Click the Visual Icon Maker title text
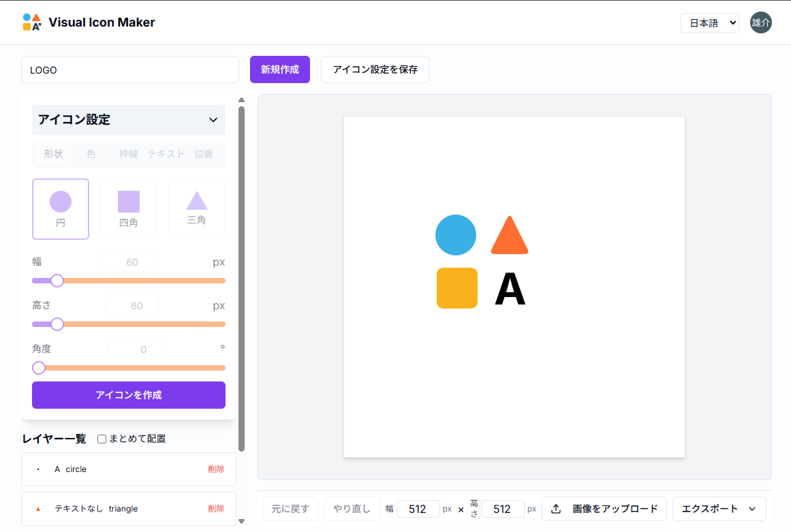Screen dimensions: 791x532 point(102,22)
